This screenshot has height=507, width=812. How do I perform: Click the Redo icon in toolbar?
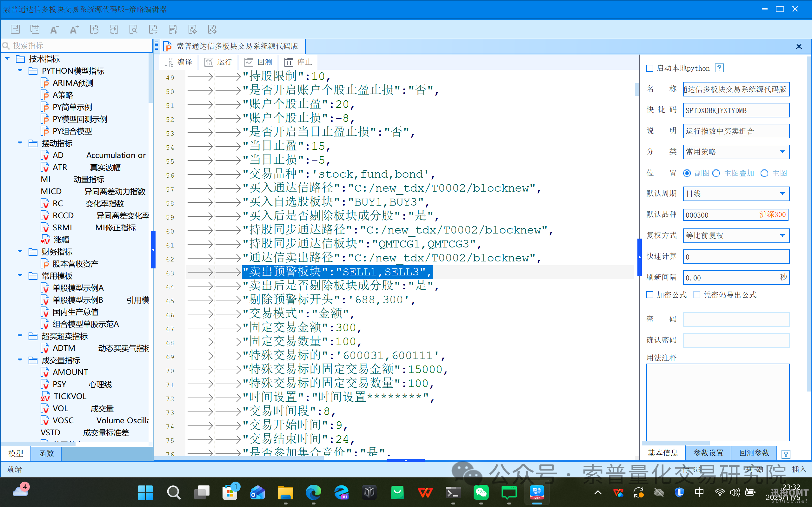(x=114, y=29)
